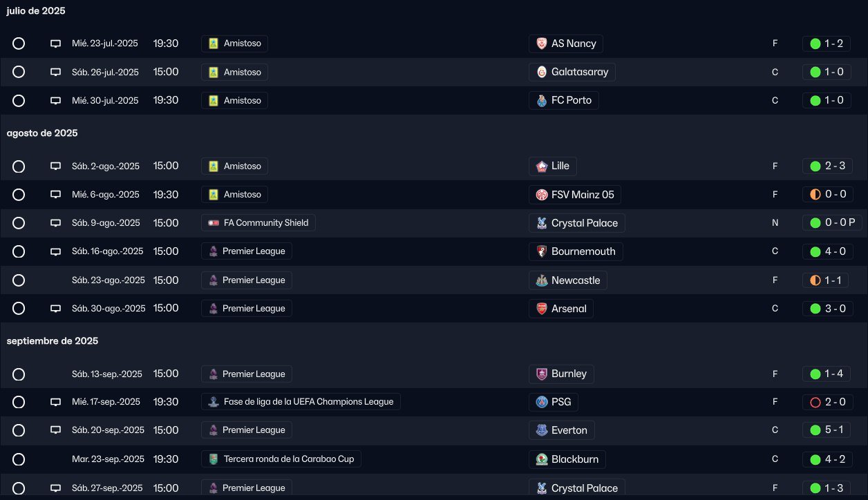This screenshot has height=500, width=868.
Task: Click the Amistoso tag for Galatasaray match
Action: 235,72
